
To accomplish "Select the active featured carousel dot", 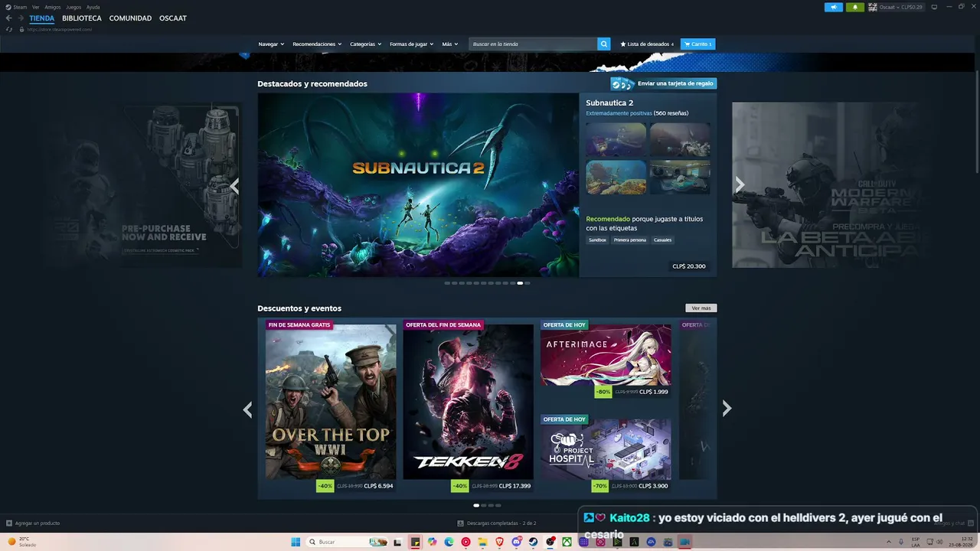I will 520,283.
